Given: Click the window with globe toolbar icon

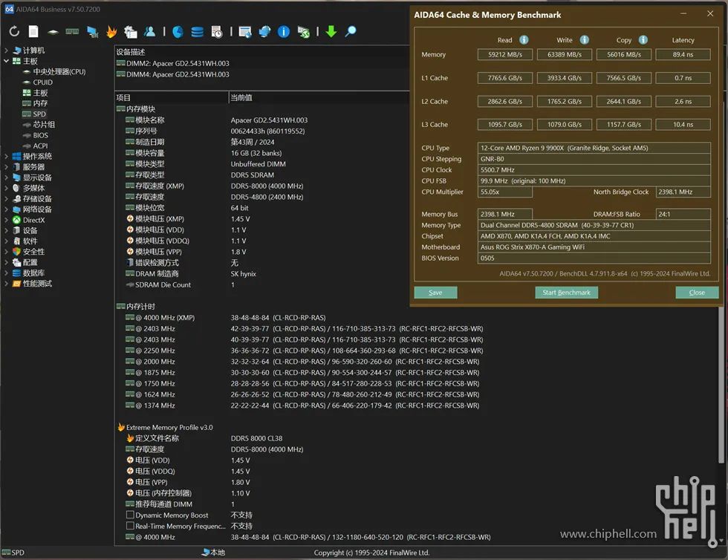Looking at the screenshot, I should click(245, 32).
